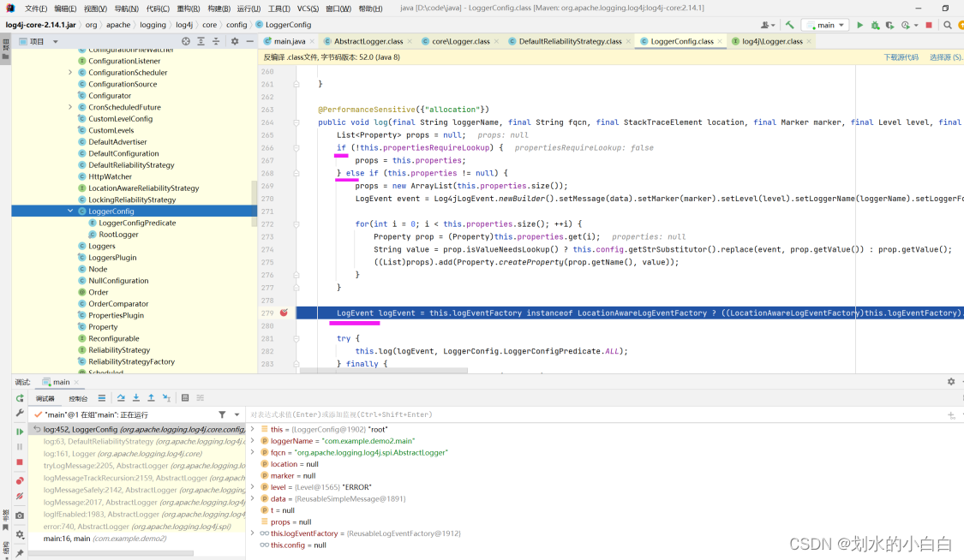The width and height of the screenshot is (964, 560).
Task: Open the profiler run dropdown arrow
Action: pyautogui.click(x=915, y=25)
